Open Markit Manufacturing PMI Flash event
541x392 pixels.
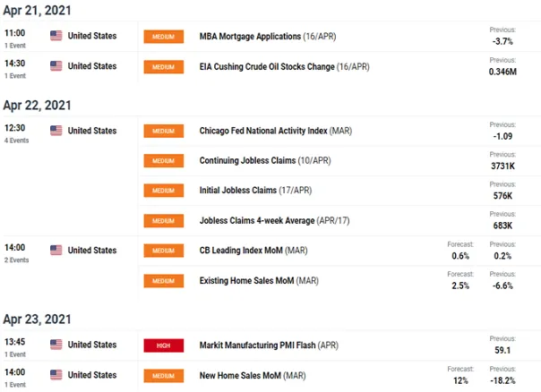[x=269, y=345]
